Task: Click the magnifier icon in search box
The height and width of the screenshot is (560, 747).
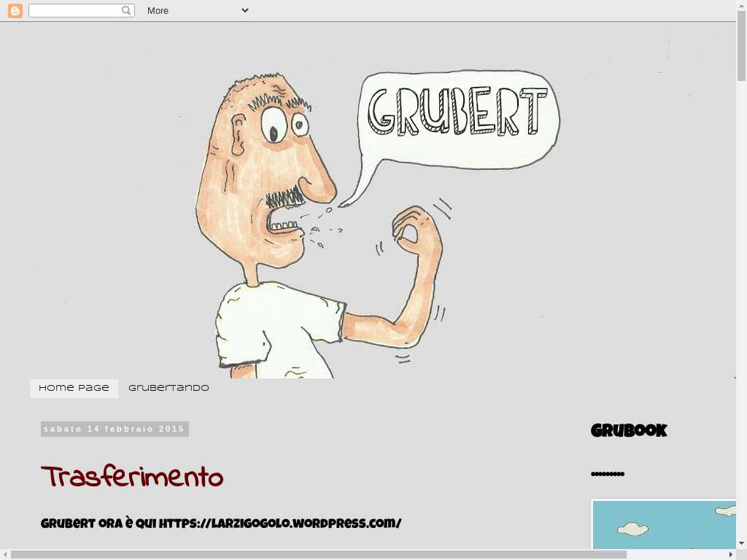Action: click(126, 10)
